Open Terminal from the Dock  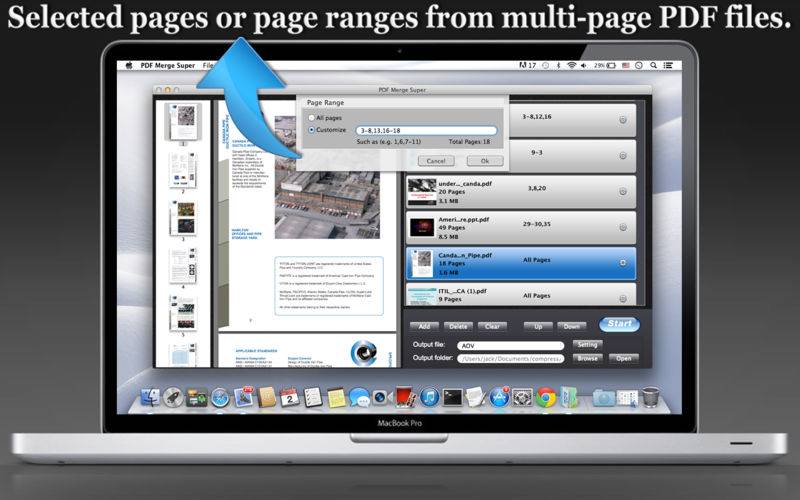click(452, 397)
